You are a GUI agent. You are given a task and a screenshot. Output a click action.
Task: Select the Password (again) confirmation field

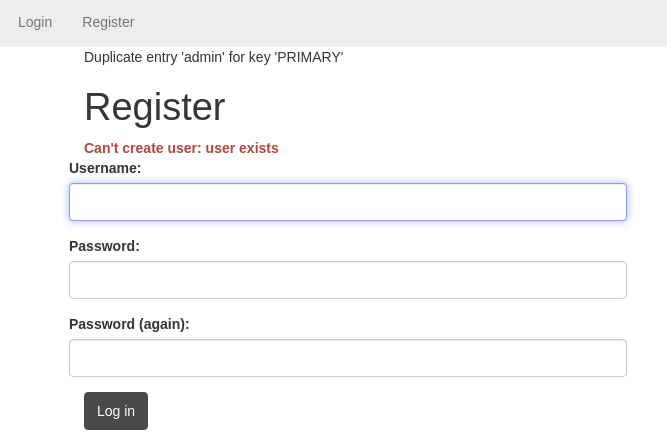click(x=347, y=358)
